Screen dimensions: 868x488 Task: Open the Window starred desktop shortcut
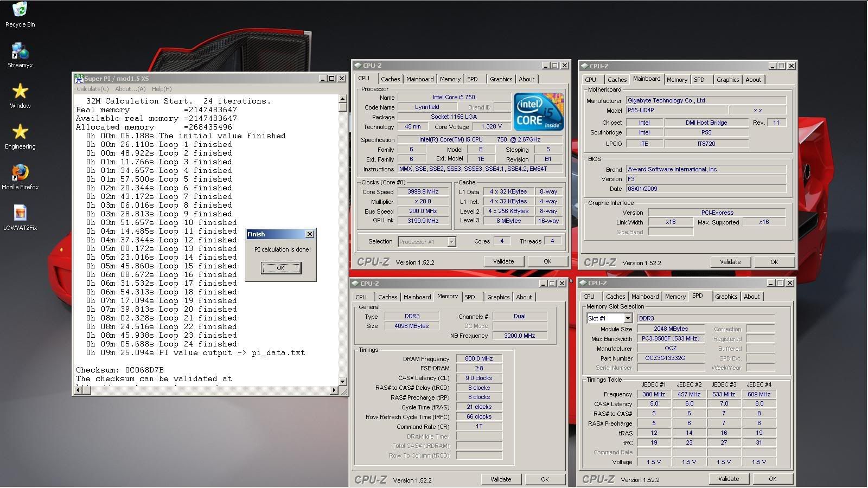(20, 92)
